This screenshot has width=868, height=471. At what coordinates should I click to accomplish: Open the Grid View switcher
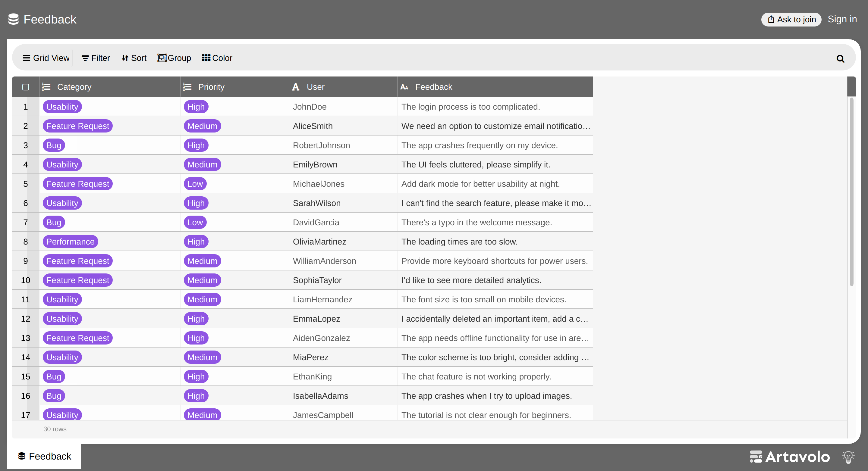(x=46, y=58)
